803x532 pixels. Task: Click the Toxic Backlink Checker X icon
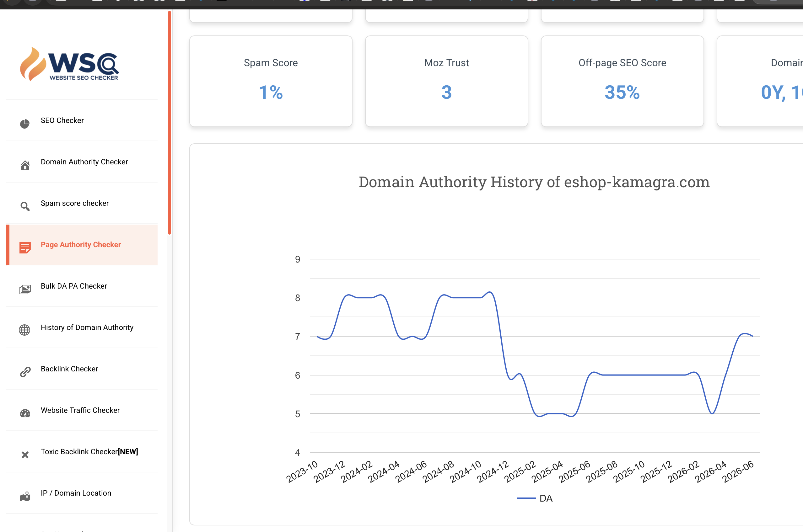pos(25,455)
